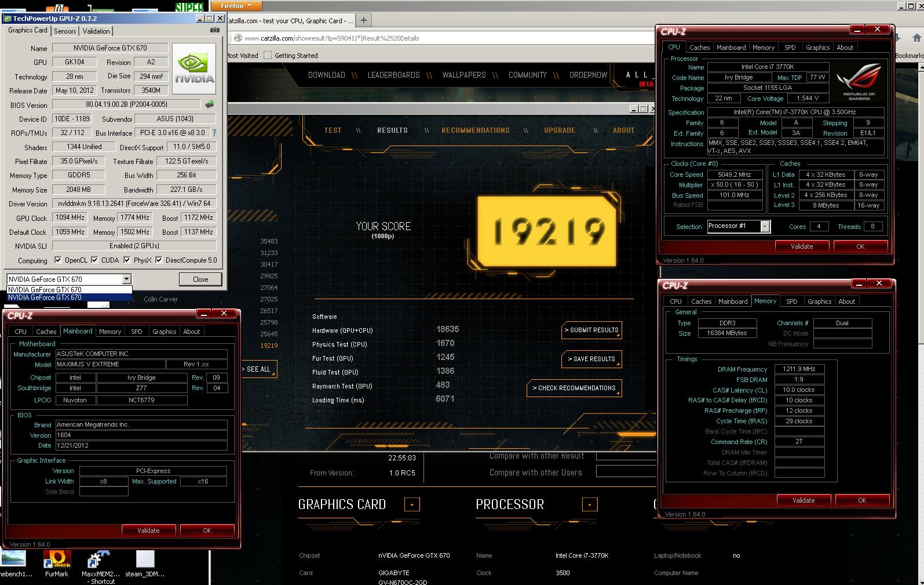The width and height of the screenshot is (924, 585).
Task: Open the Leaderboards site menu
Action: click(x=393, y=75)
